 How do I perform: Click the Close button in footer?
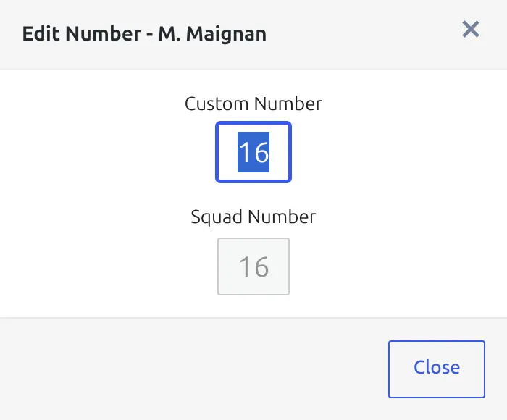437,369
